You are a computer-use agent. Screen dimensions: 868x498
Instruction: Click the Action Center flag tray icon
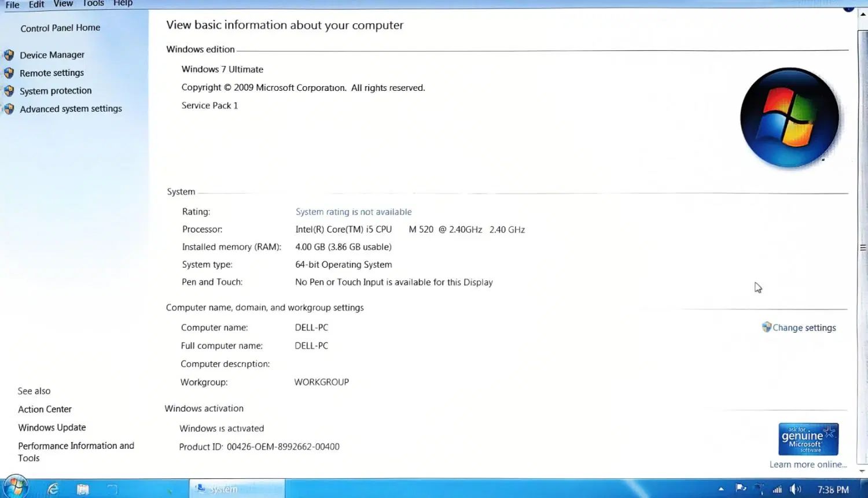click(741, 489)
